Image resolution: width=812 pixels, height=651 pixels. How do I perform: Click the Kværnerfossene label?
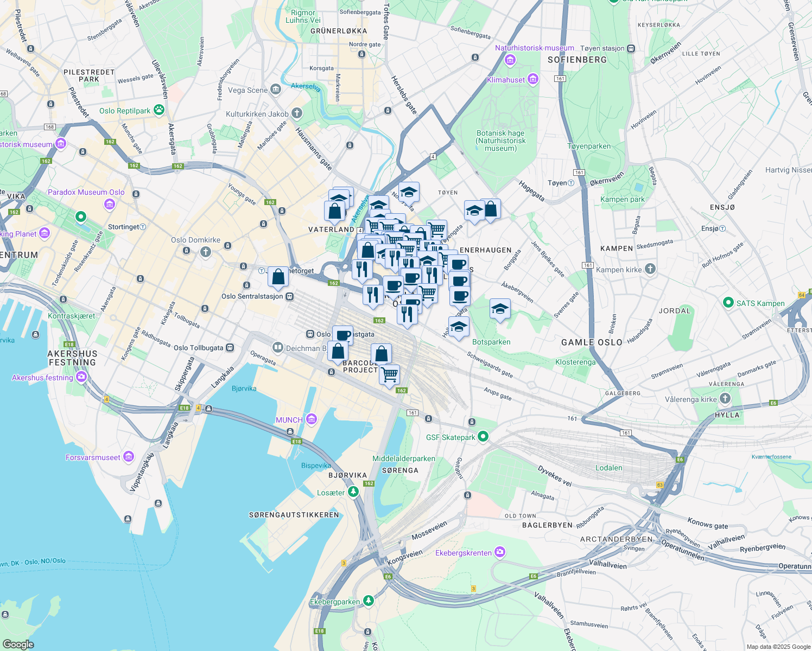[771, 457]
